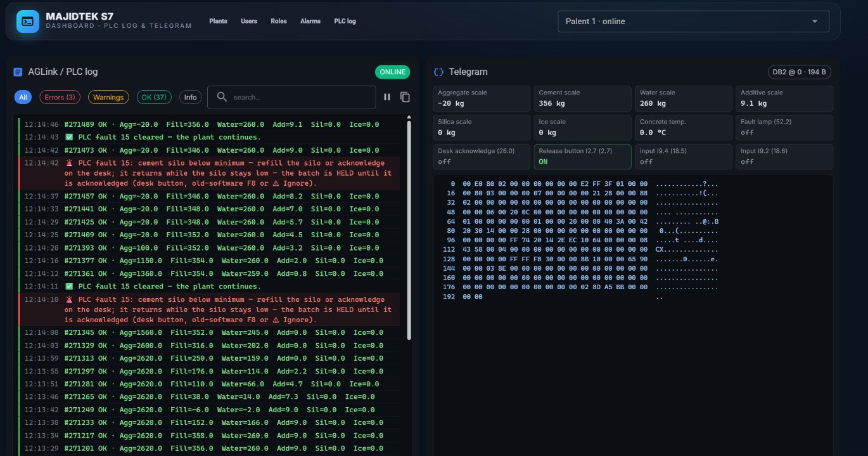Viewport: 868px width, 456px height.
Task: Click log entry #271473 at 12:14:42
Action: [209, 150]
